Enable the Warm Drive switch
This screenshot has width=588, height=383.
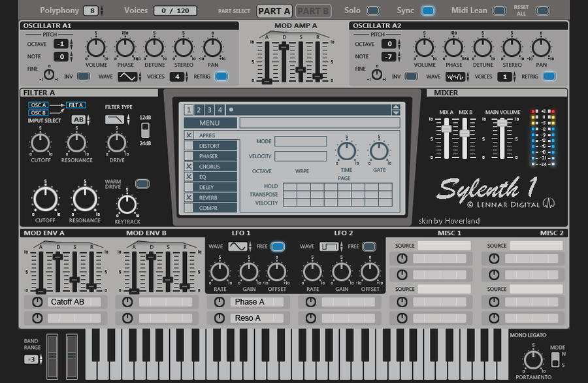point(142,184)
